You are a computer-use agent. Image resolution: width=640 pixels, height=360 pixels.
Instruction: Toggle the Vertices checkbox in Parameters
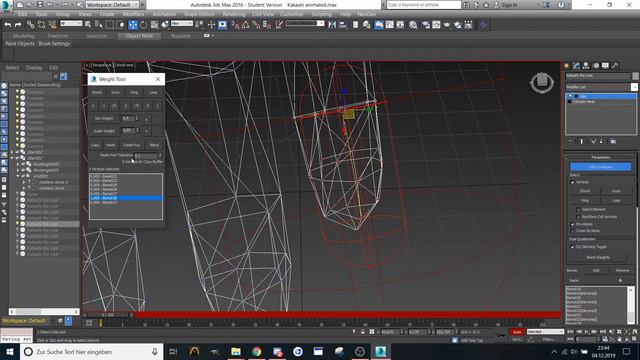[572, 182]
